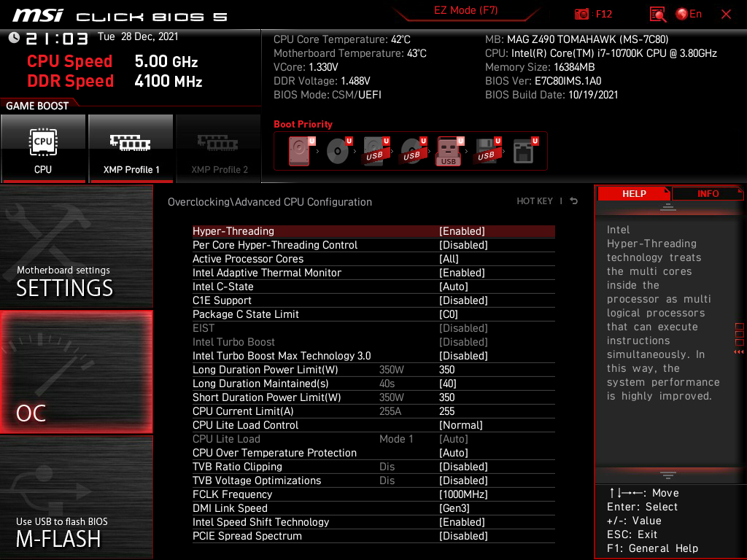
Task: Take a screenshot with the F12 camera icon
Action: (581, 15)
